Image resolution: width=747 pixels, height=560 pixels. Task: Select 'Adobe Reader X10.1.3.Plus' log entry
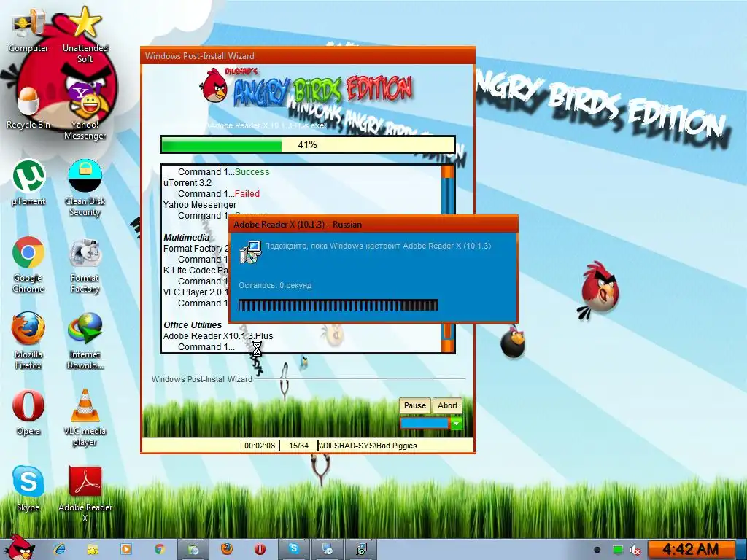coord(217,336)
